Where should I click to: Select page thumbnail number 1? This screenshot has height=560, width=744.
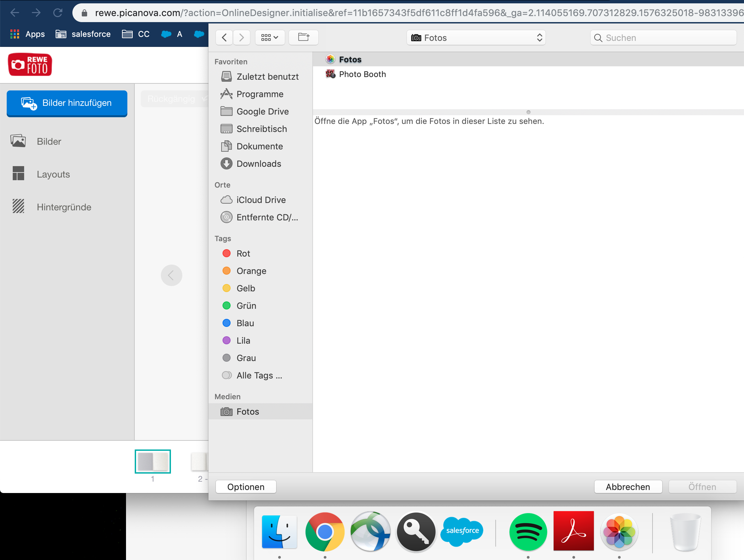pos(153,461)
